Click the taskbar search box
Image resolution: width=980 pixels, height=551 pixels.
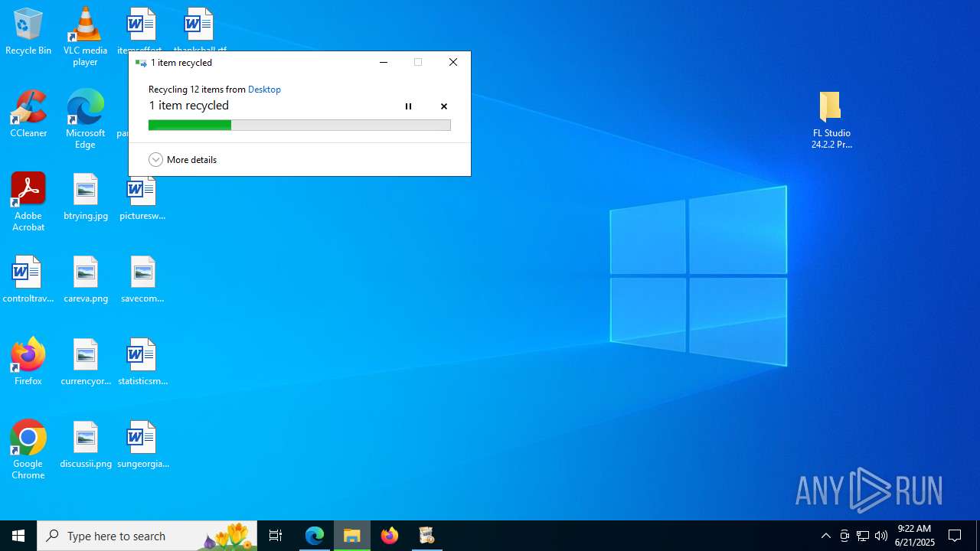tap(147, 536)
